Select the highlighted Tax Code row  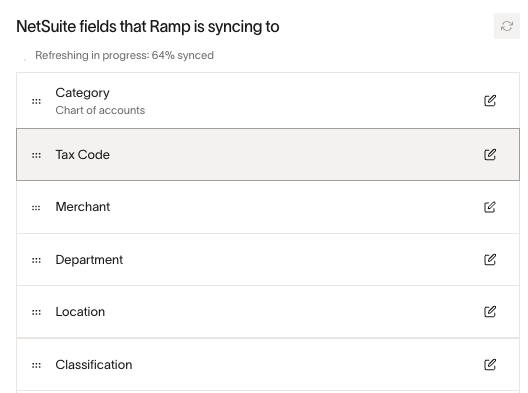[x=268, y=154]
